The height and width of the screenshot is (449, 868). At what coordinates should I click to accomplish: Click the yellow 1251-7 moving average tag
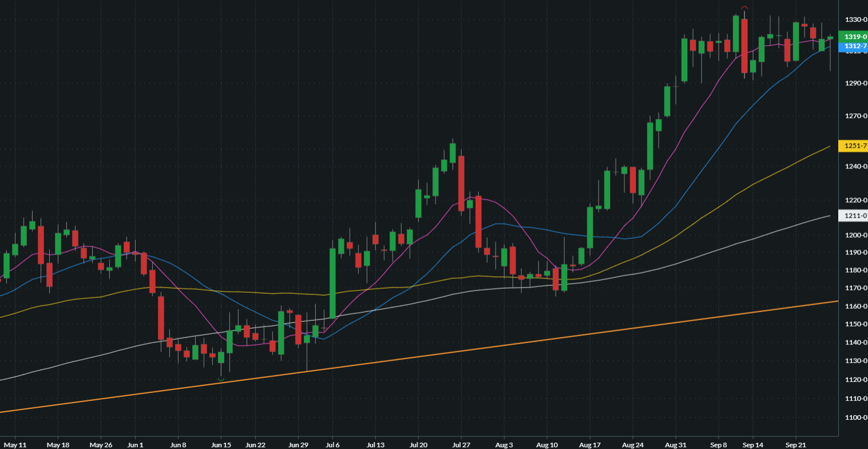[x=853, y=146]
